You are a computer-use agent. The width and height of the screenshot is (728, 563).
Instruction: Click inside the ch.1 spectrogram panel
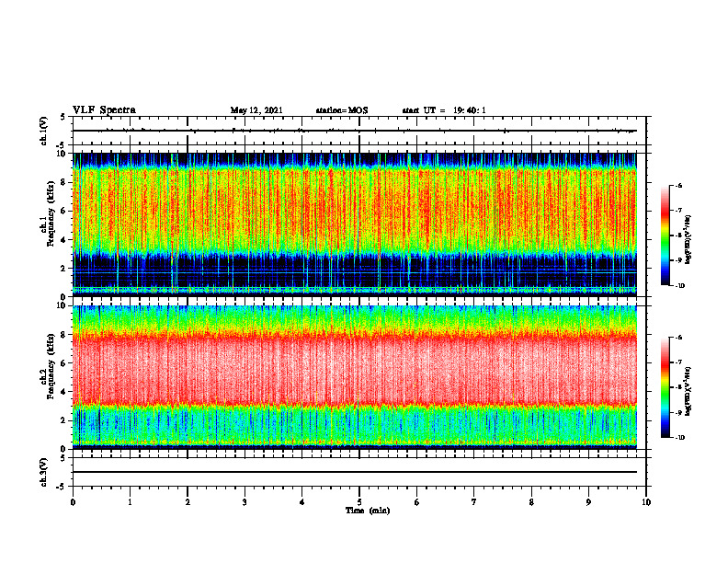pos(355,224)
